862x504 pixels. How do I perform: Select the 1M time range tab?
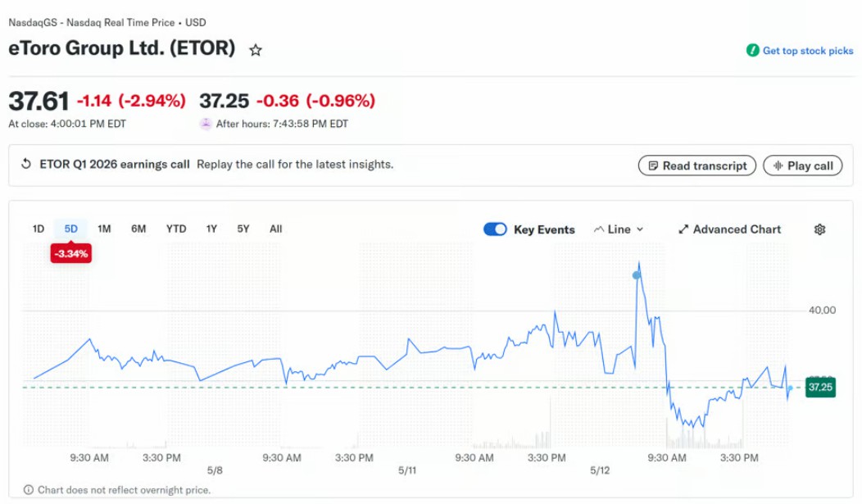coord(104,229)
